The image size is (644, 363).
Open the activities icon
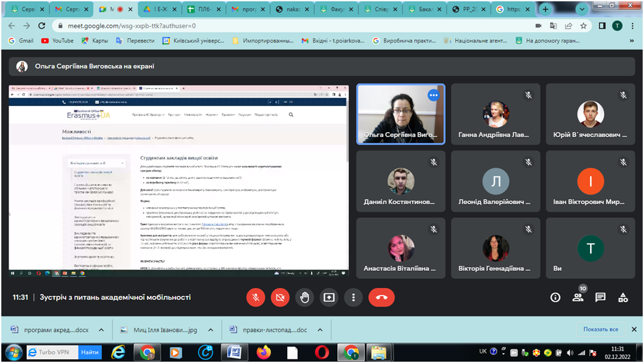click(622, 297)
